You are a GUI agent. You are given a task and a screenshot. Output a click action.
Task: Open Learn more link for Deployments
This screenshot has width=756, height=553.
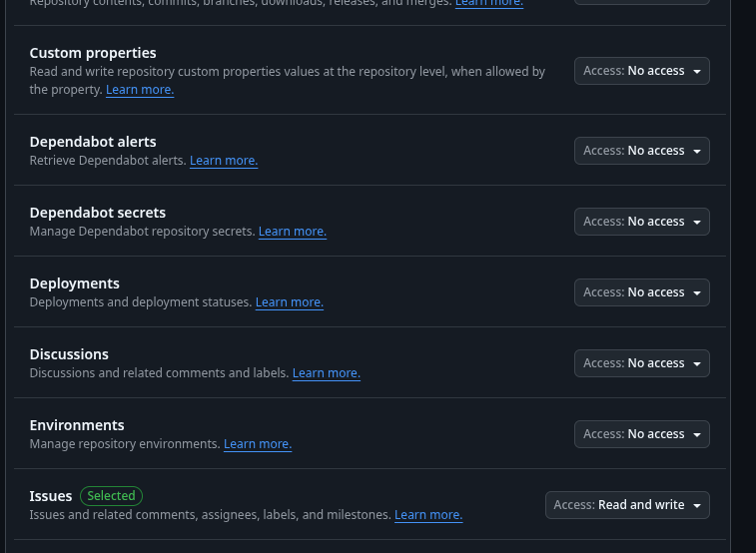point(290,302)
